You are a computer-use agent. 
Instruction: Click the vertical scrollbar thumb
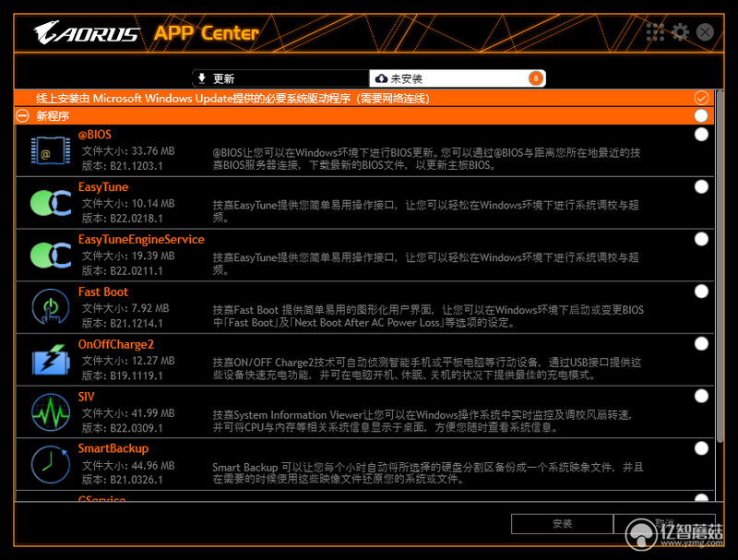click(720, 266)
